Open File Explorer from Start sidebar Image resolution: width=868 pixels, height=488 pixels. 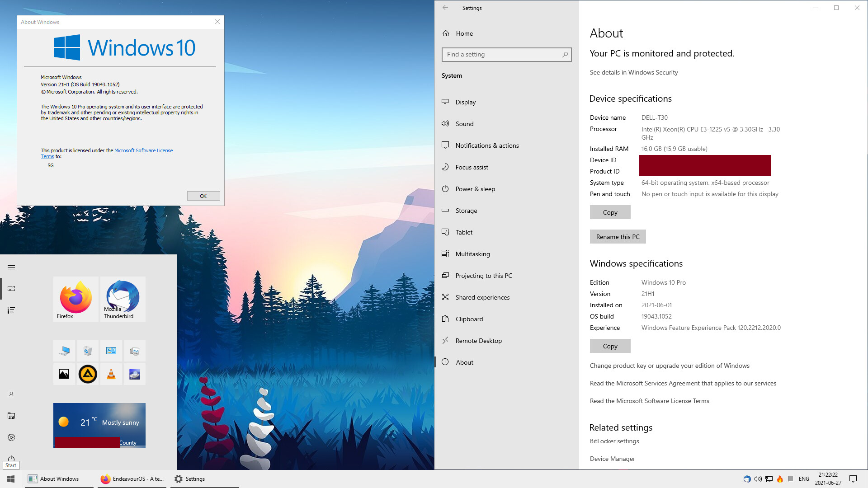click(x=11, y=416)
